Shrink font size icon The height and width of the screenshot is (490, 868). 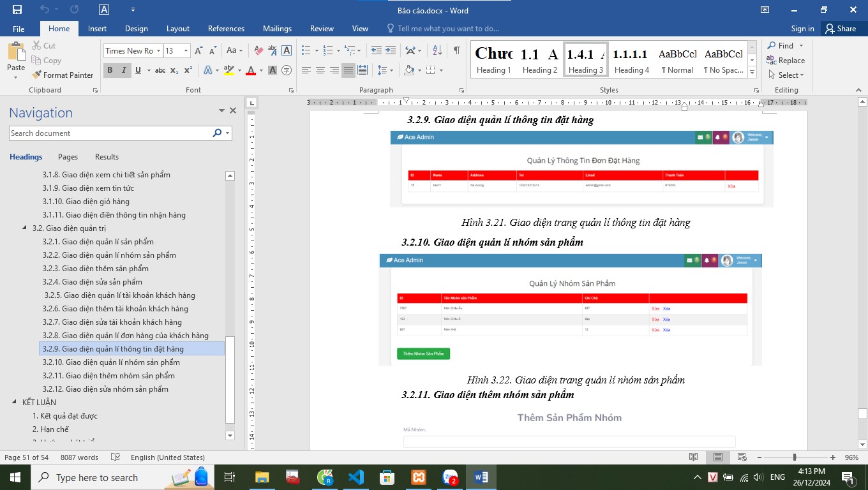[x=213, y=50]
